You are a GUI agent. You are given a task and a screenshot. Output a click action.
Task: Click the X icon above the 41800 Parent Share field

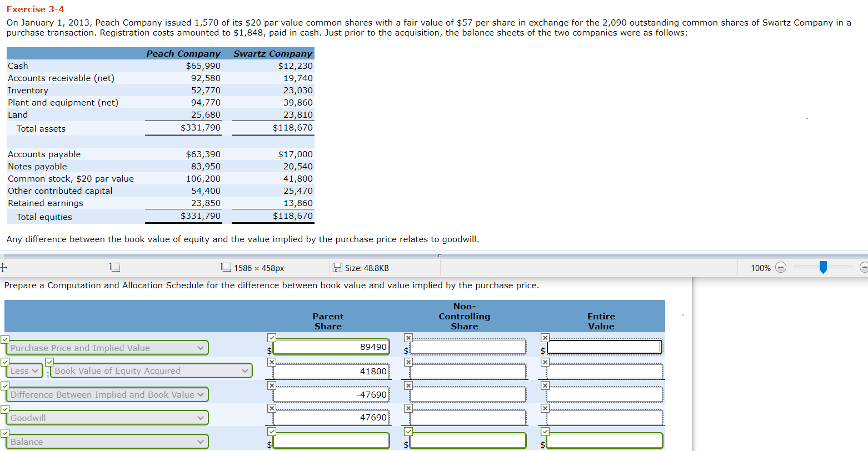point(271,362)
